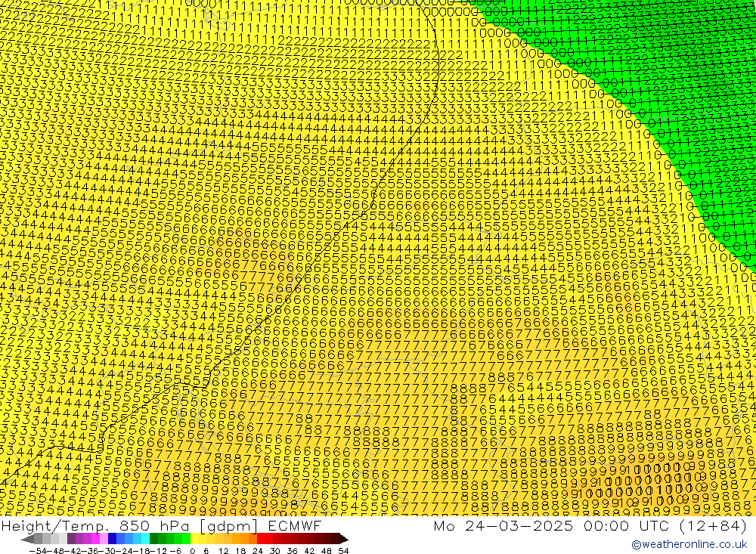The height and width of the screenshot is (554, 756).
Task: Pick the dark green swatch above -12
Action: pyautogui.click(x=153, y=539)
